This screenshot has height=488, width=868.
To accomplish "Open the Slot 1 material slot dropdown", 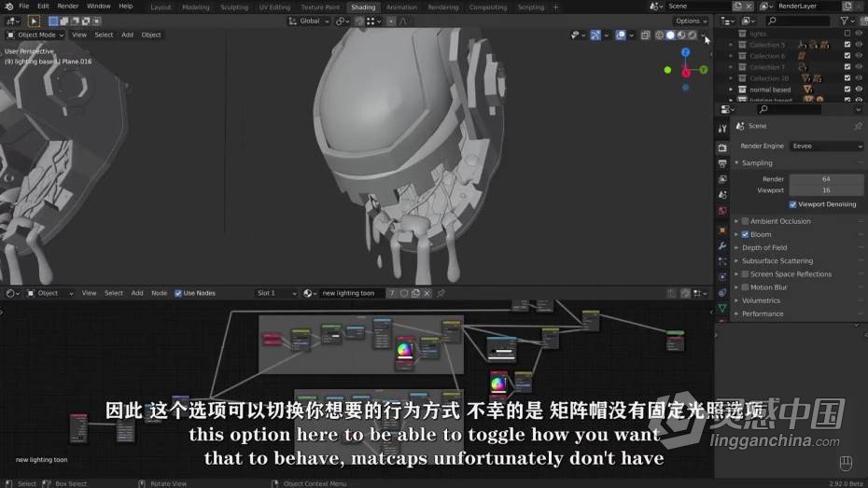I will (276, 293).
